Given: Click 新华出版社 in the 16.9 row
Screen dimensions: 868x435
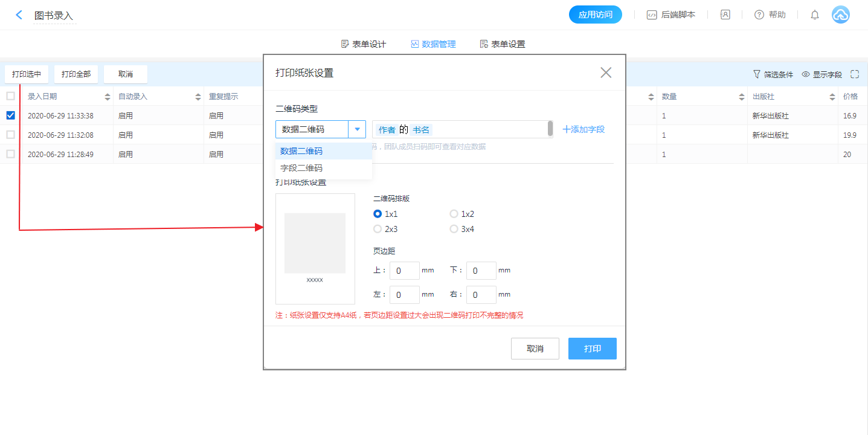Looking at the screenshot, I should point(770,115).
